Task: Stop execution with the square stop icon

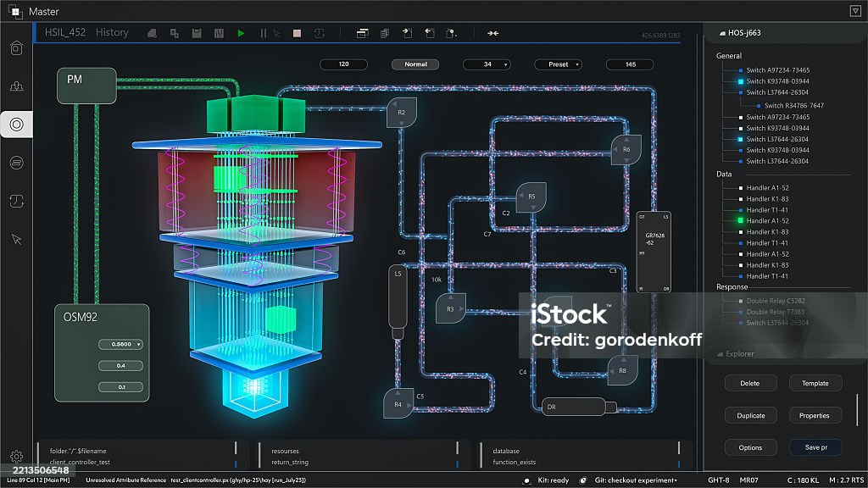Action: (x=298, y=33)
